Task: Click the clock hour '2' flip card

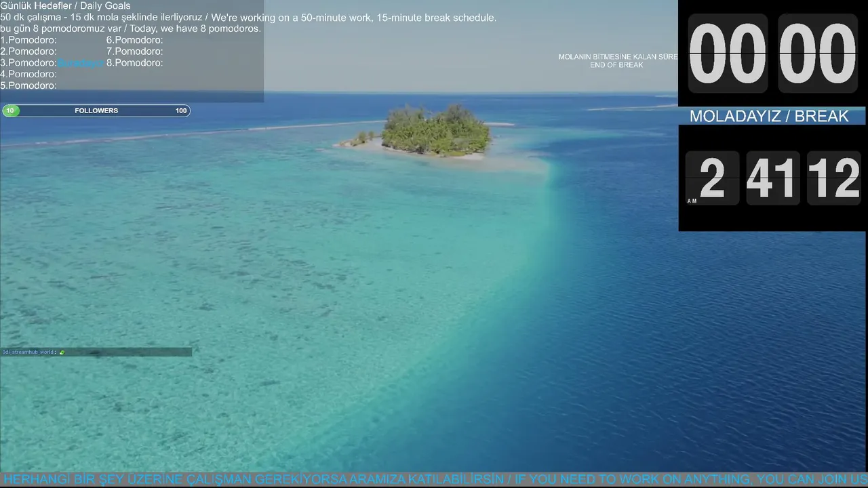Action: pos(712,178)
